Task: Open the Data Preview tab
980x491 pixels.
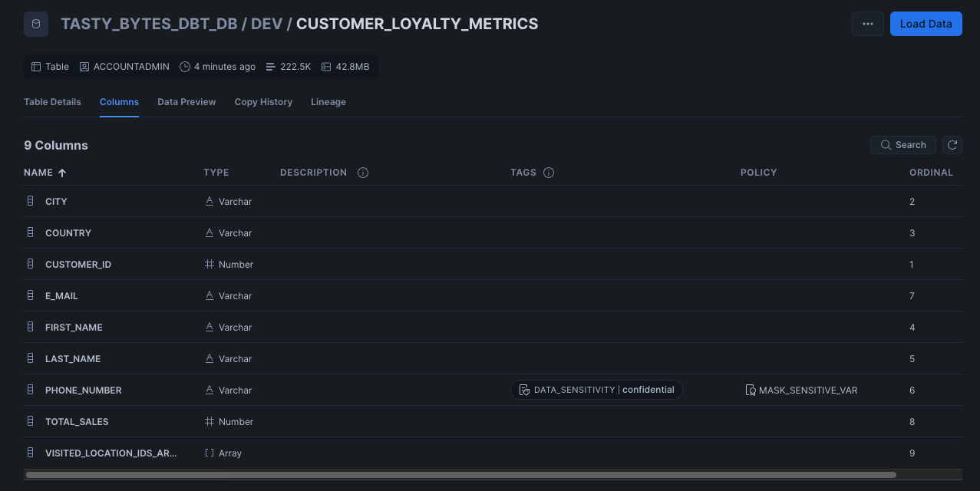Action: 186,102
